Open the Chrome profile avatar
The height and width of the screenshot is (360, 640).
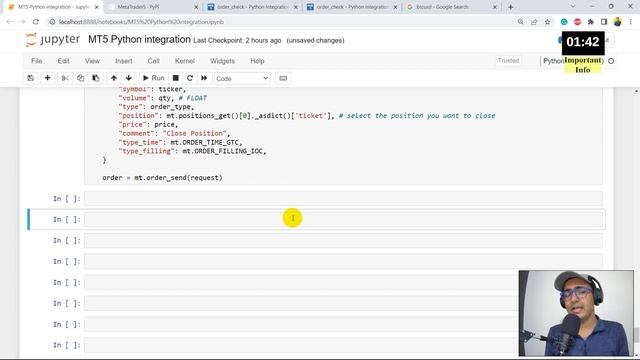(x=618, y=22)
